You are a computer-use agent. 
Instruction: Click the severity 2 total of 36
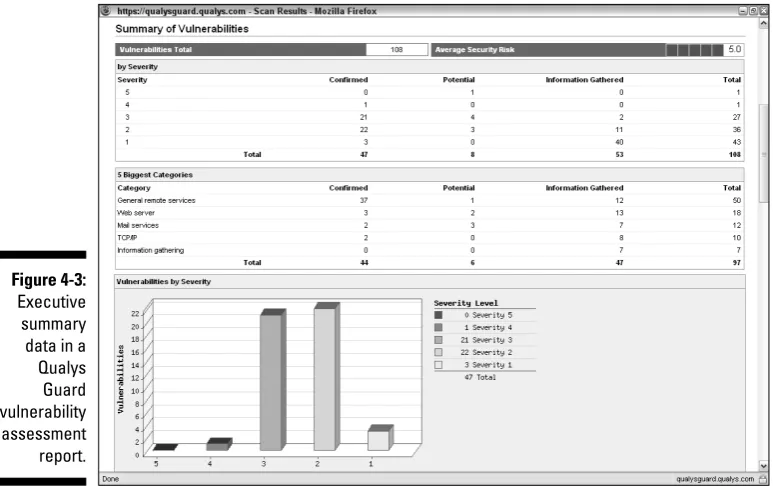tap(737, 130)
